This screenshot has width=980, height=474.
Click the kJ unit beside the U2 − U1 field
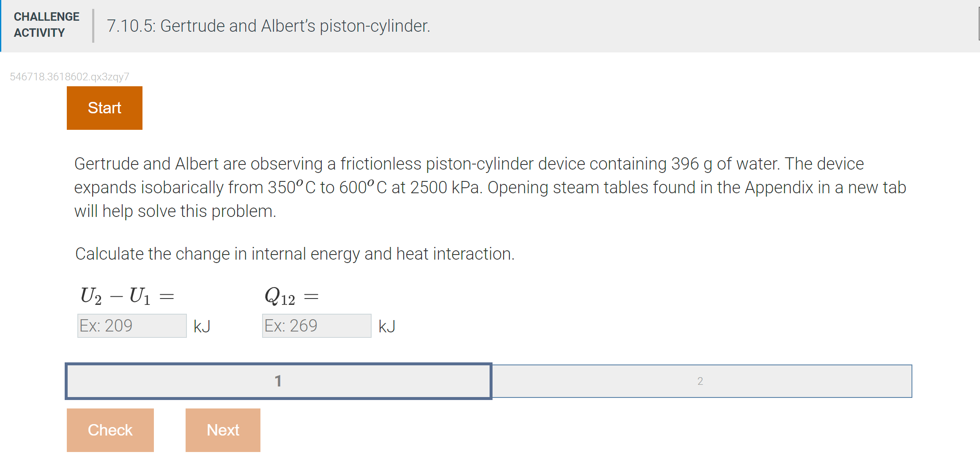pos(202,326)
